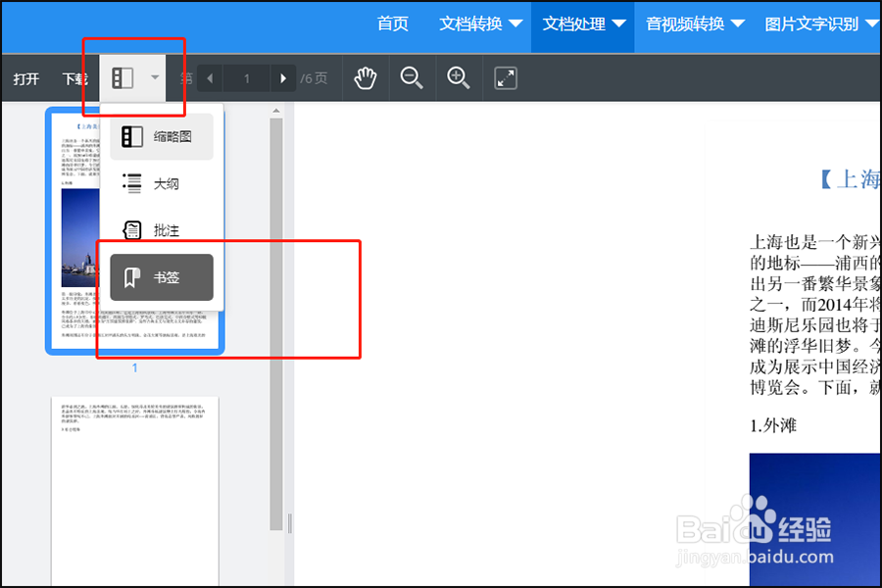Select 书签 bookmarks view option
882x588 pixels.
click(x=162, y=277)
